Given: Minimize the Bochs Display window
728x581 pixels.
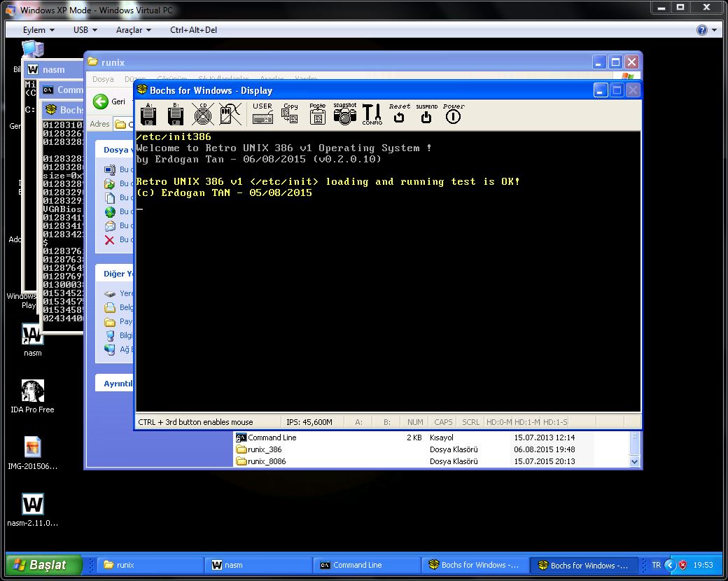Looking at the screenshot, I should (601, 90).
